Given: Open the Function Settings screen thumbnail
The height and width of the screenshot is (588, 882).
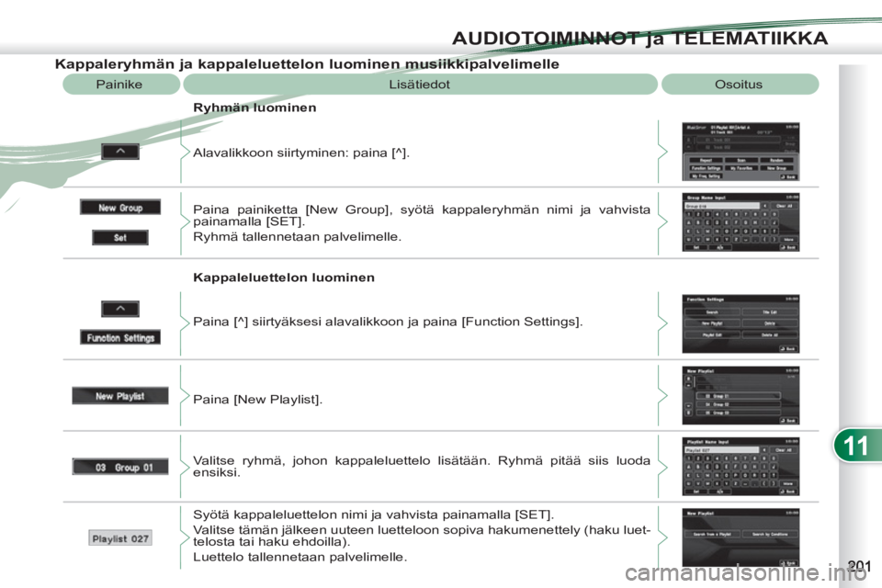Looking at the screenshot, I should pyautogui.click(x=741, y=323).
